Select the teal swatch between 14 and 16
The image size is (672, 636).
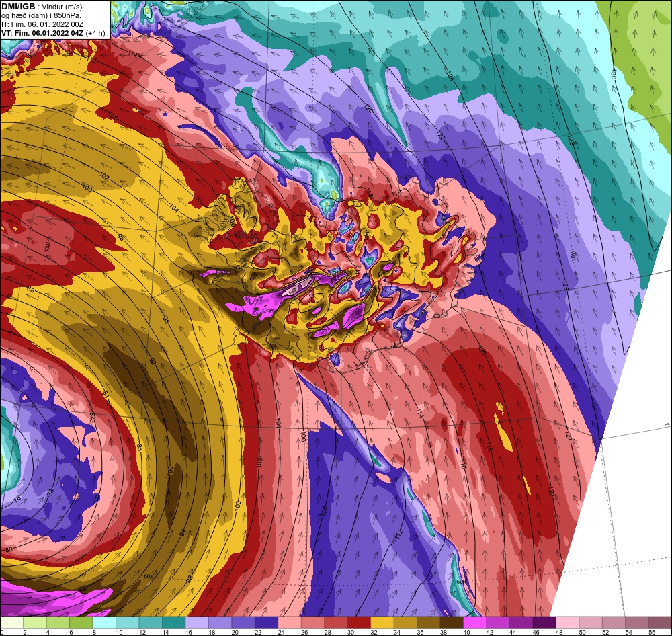click(173, 623)
